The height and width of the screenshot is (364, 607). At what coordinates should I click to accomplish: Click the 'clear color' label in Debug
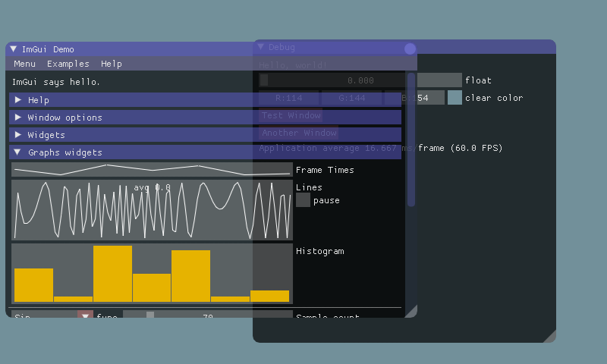coord(494,98)
